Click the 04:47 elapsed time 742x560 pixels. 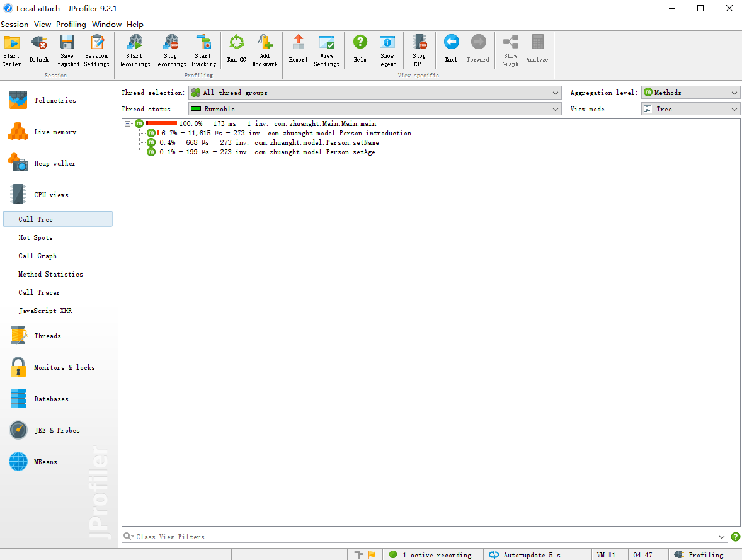642,555
